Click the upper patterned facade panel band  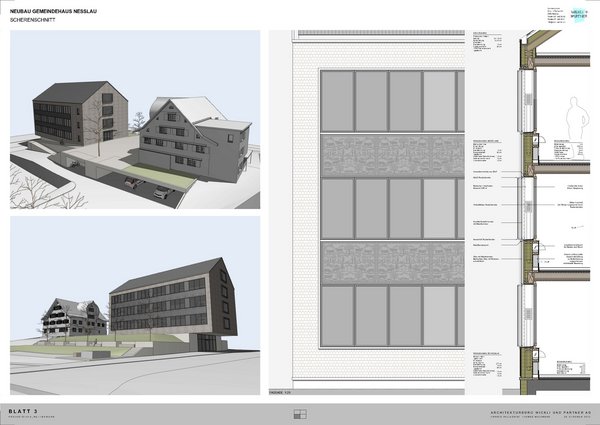pyautogui.click(x=392, y=155)
